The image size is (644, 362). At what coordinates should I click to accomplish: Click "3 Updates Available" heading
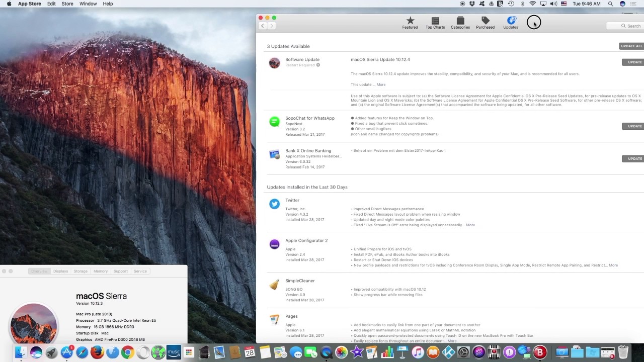(x=288, y=46)
